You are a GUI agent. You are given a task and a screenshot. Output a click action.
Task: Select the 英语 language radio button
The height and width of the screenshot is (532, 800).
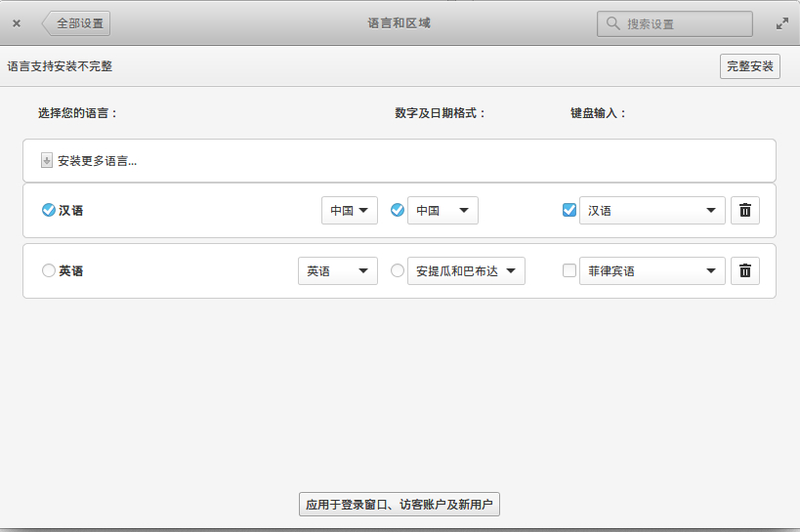(49, 270)
